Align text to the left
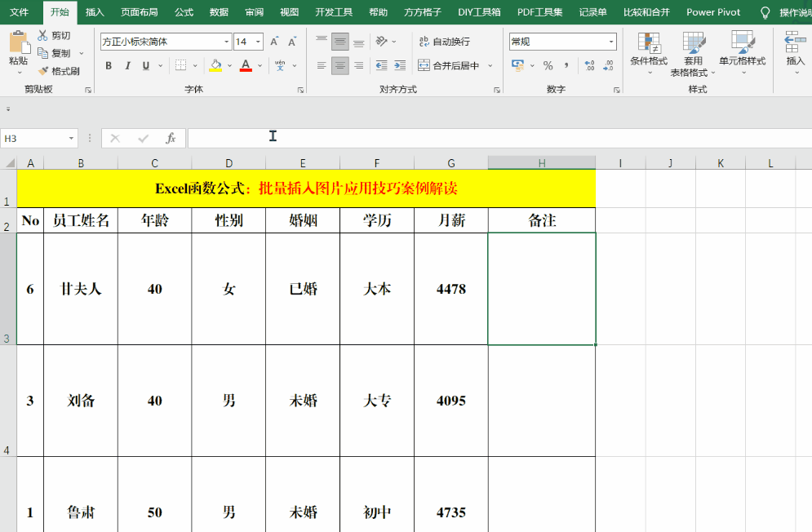The image size is (812, 532). point(322,65)
